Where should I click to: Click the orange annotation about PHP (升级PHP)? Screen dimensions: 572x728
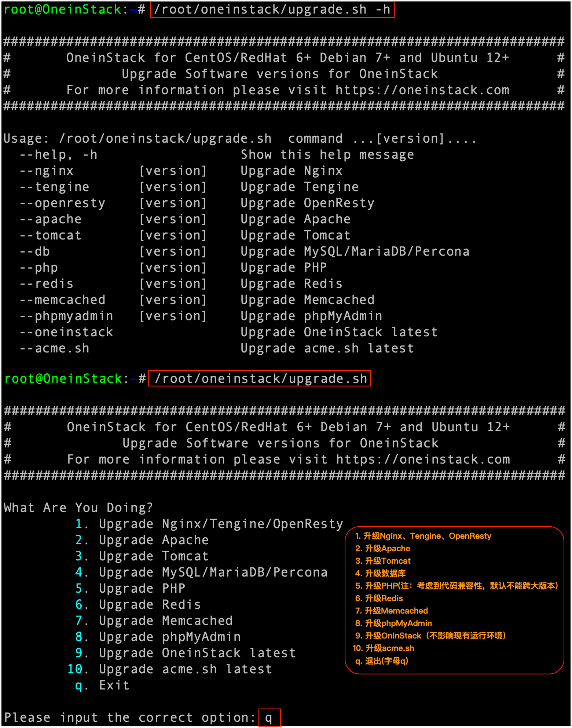click(456, 586)
